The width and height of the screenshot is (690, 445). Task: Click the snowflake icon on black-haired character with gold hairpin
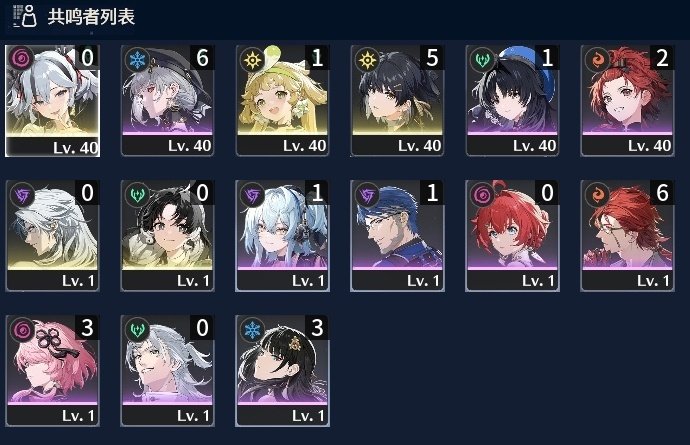pyautogui.click(x=253, y=330)
